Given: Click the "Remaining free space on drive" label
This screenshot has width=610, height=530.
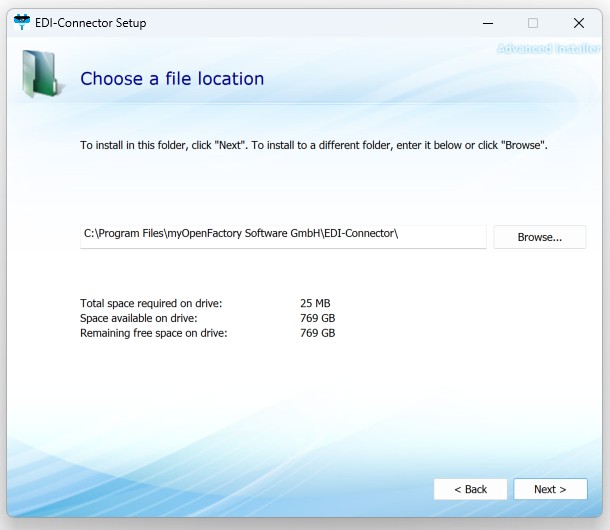Looking at the screenshot, I should (154, 333).
